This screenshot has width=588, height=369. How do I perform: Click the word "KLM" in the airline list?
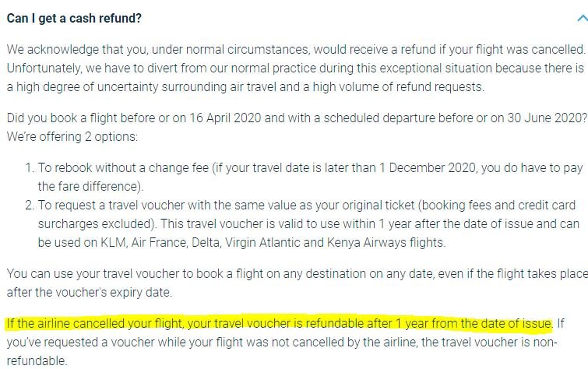113,243
